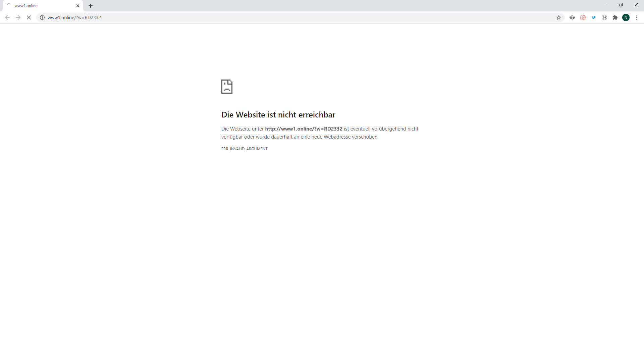Close the www1.online tab

(x=78, y=6)
